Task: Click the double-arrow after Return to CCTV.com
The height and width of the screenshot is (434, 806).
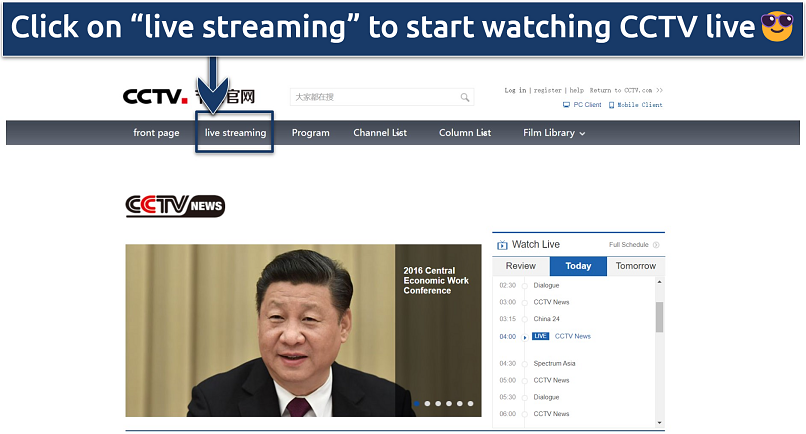Action: [x=660, y=90]
